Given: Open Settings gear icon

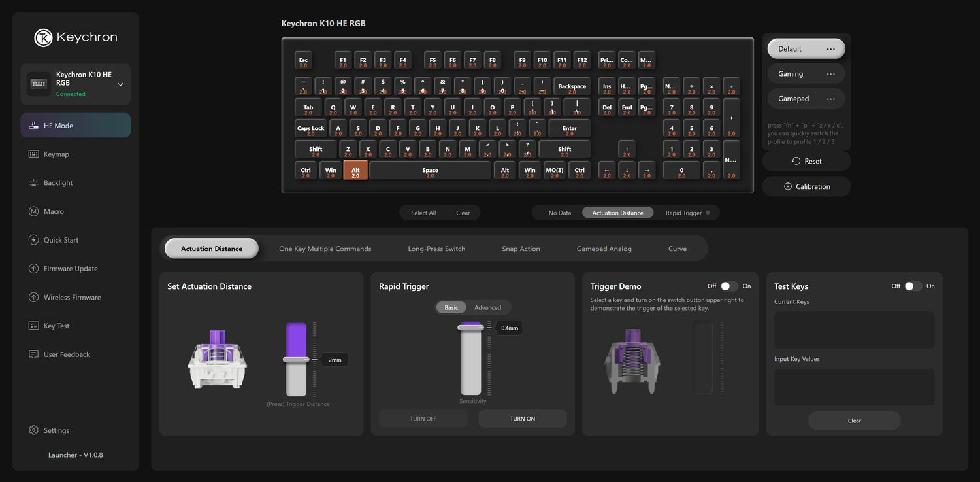Looking at the screenshot, I should (33, 430).
